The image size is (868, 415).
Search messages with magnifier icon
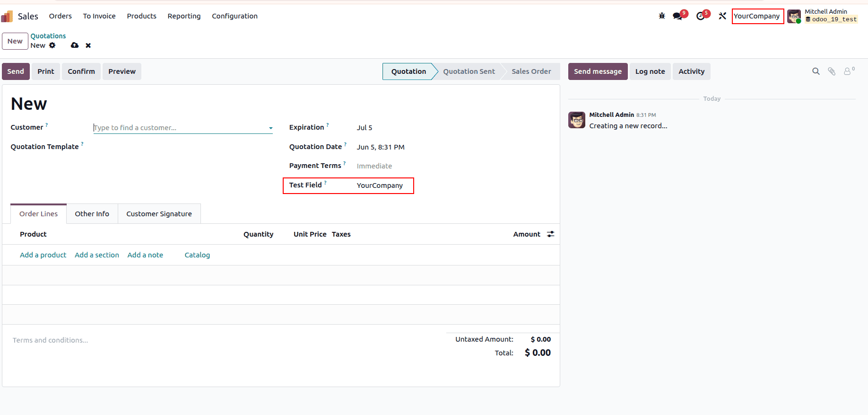(x=816, y=71)
